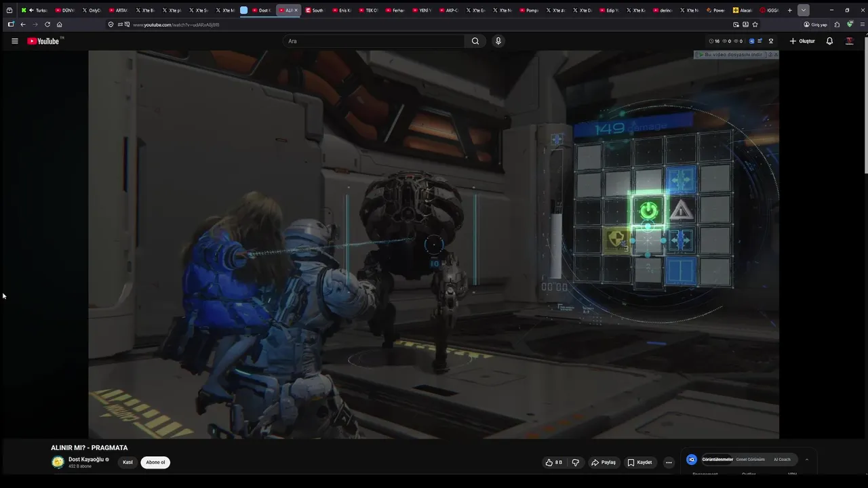Switch to the OnlyO X tab
The image size is (868, 488).
(91, 10)
